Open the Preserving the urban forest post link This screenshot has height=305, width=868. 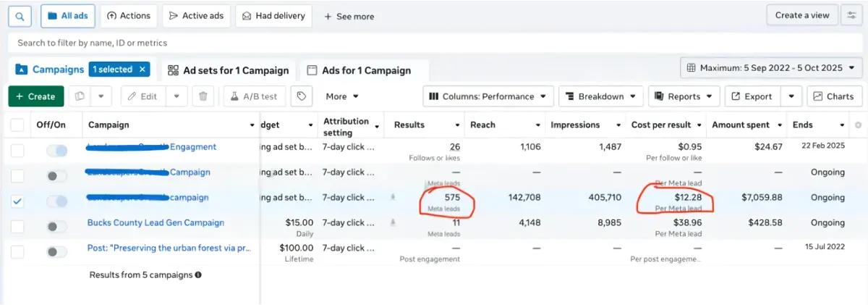tap(169, 248)
